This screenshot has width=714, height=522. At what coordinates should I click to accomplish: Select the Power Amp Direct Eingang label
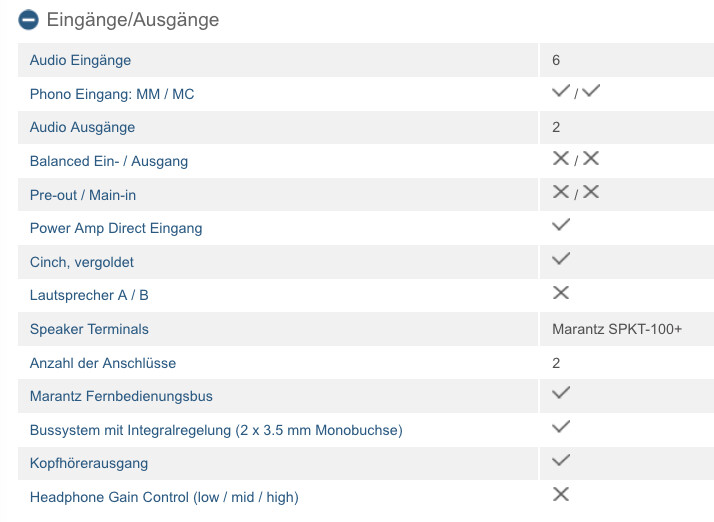tap(116, 228)
